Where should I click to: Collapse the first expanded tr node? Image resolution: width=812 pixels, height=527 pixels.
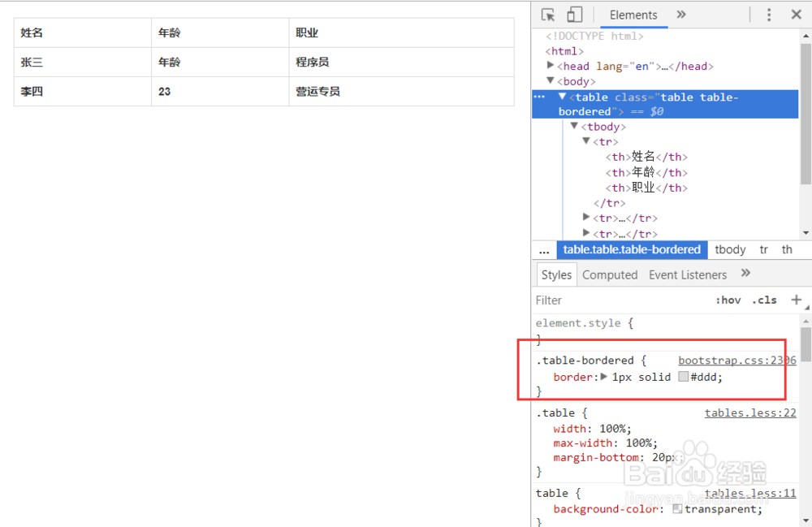(x=586, y=140)
